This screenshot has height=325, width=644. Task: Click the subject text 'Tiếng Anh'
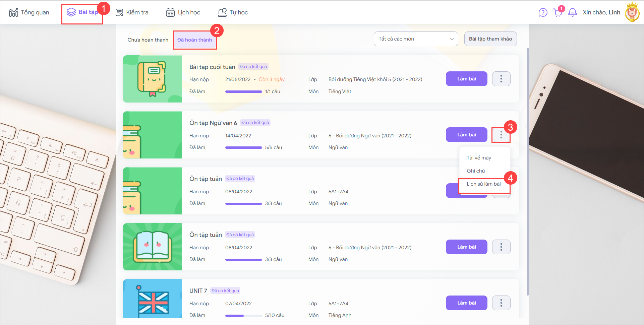(340, 315)
